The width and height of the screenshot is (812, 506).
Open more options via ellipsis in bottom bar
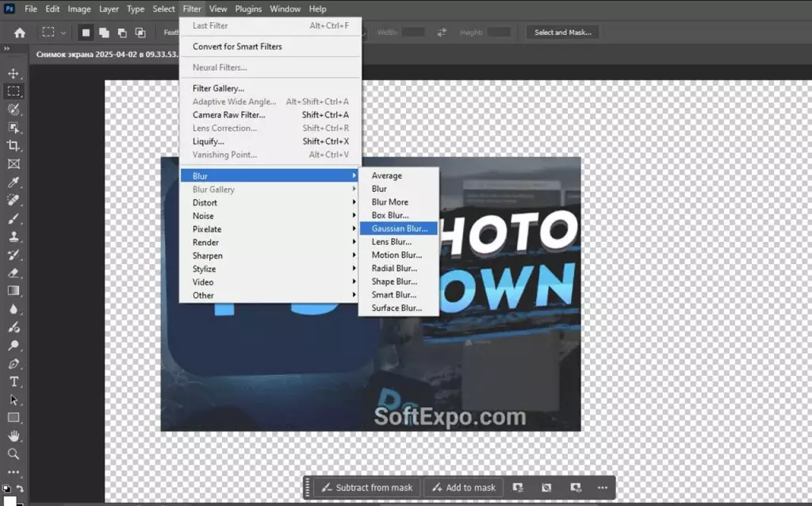point(602,487)
